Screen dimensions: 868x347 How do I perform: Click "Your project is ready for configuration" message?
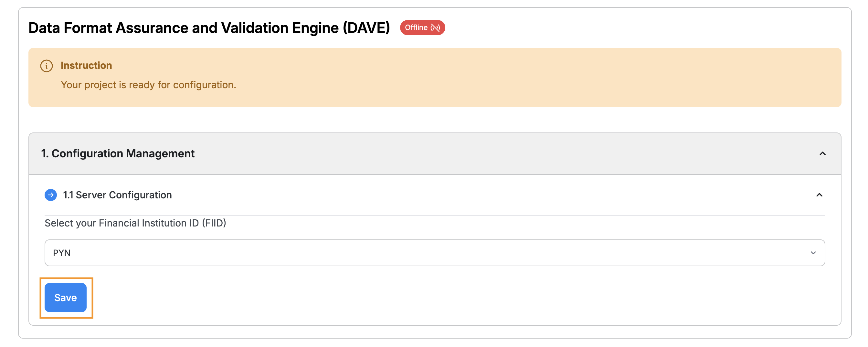pos(148,85)
